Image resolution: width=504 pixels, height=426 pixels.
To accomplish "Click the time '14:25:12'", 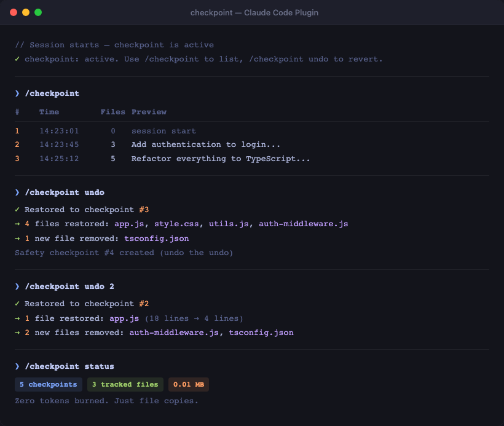I will click(x=59, y=159).
